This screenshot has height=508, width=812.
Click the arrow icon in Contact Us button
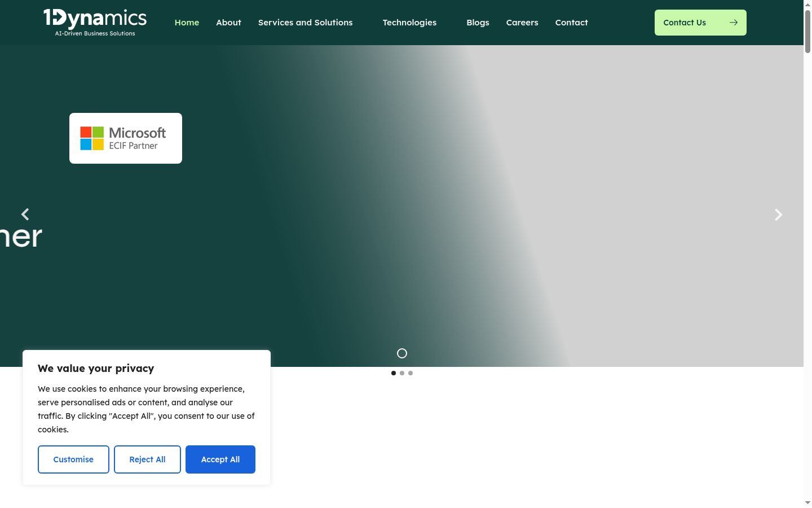coord(734,23)
